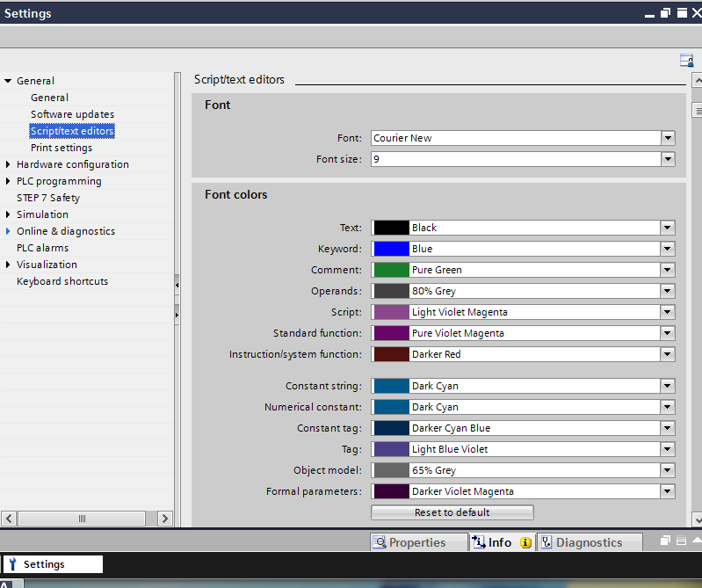Open Object model color dropdown
Image resolution: width=702 pixels, height=588 pixels.
coord(667,469)
